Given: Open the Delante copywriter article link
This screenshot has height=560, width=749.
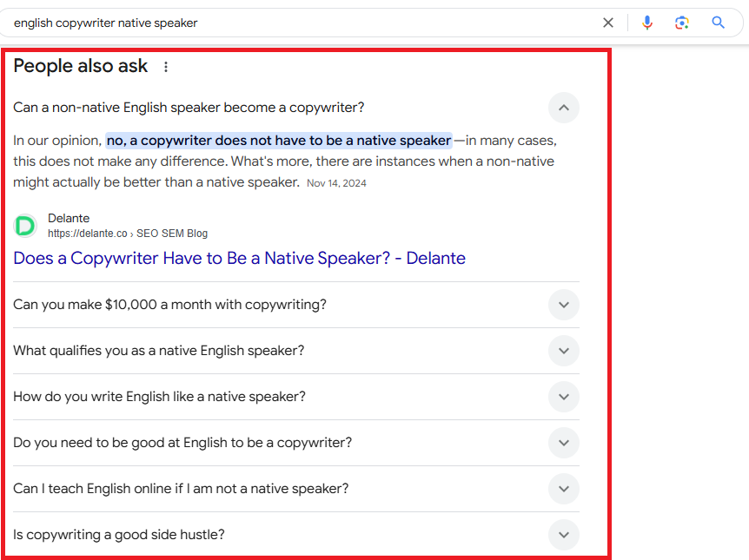Looking at the screenshot, I should click(x=239, y=258).
